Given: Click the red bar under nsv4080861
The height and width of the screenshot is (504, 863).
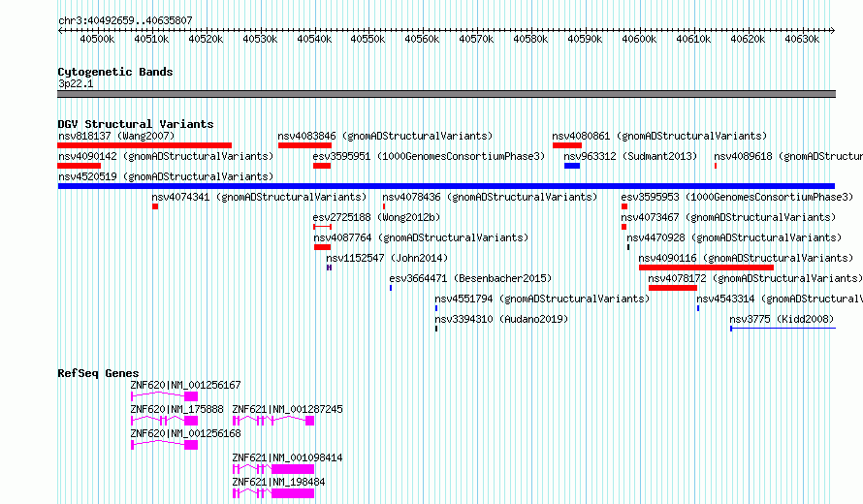Looking at the screenshot, I should [567, 145].
